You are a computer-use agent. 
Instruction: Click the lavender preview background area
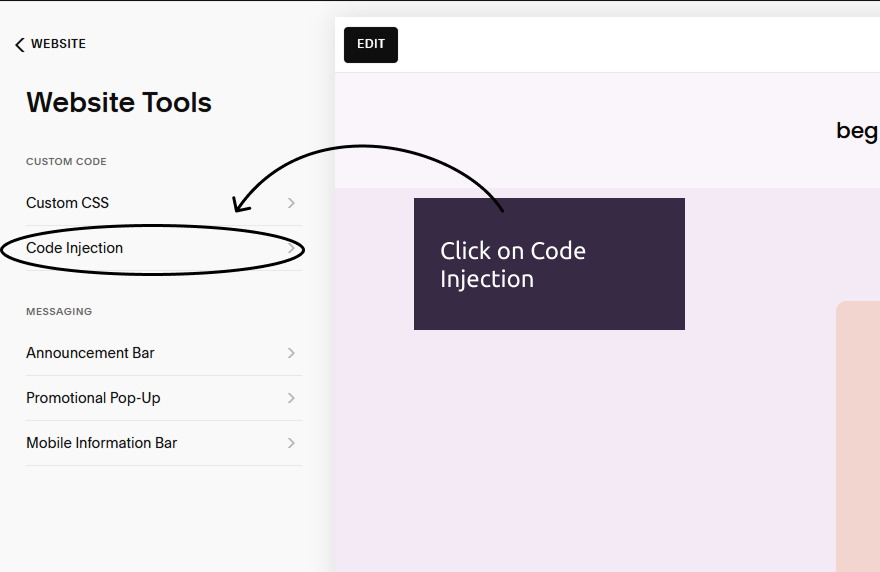[584, 449]
